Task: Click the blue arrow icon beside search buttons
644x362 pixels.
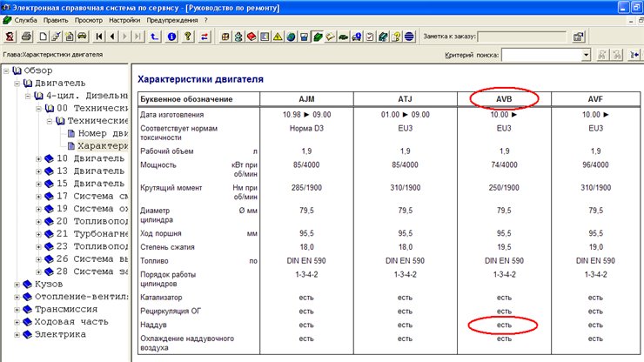Action: tap(634, 55)
